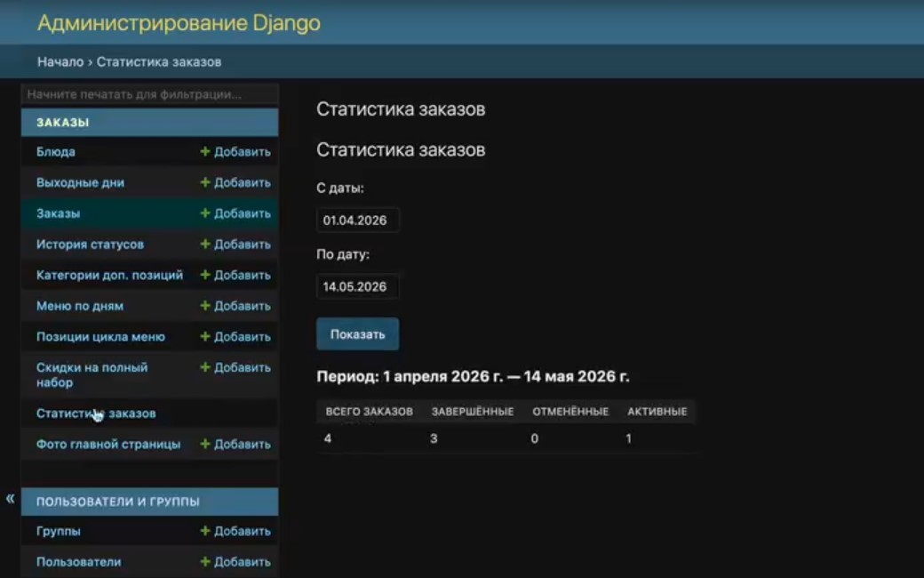This screenshot has width=924, height=578.
Task: Click the ВСЕГО ЗАКАЗОВ column header
Action: pos(369,411)
